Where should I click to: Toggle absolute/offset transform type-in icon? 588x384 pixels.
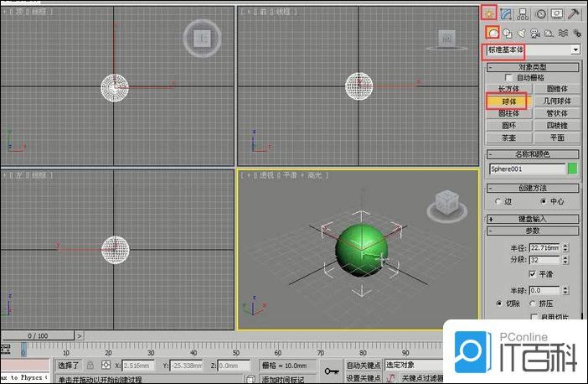(106, 365)
